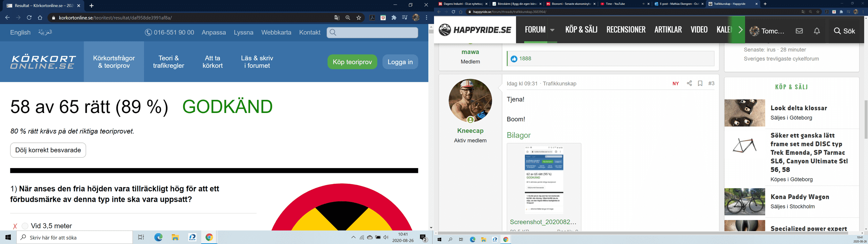Click green arrow to show more nav items
The image size is (868, 244).
pos(740,30)
